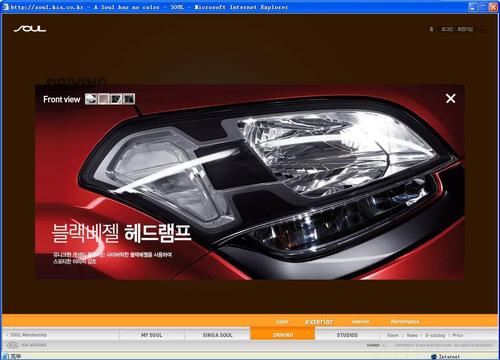Switch to the exterior submenu

coord(319,322)
